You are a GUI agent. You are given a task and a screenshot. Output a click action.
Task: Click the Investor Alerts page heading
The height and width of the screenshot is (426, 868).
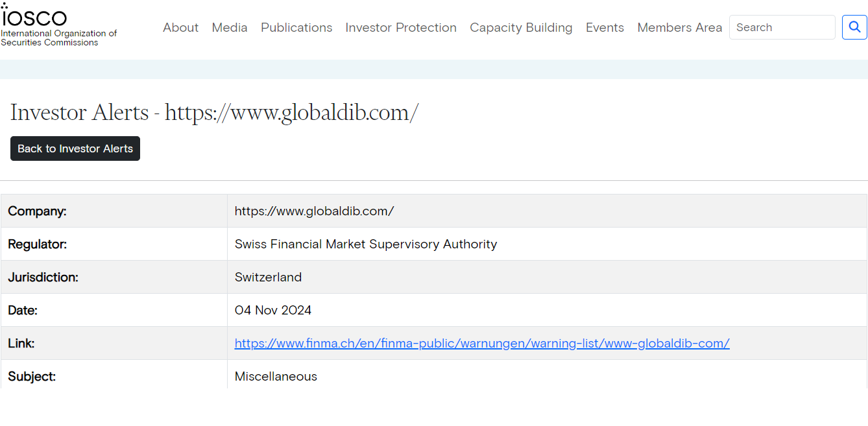coord(214,112)
